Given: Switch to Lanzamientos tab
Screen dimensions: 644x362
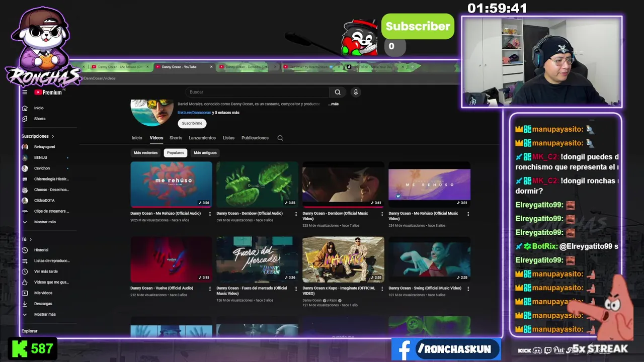Looking at the screenshot, I should point(202,138).
